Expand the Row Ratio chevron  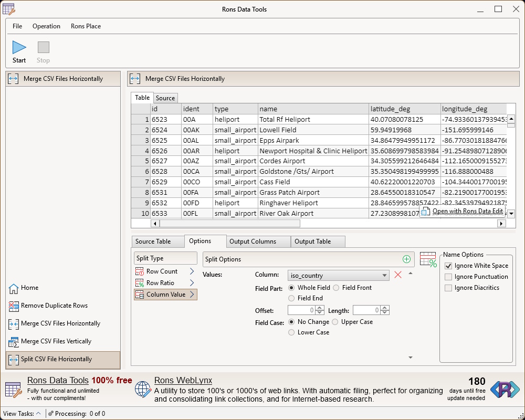(x=192, y=282)
